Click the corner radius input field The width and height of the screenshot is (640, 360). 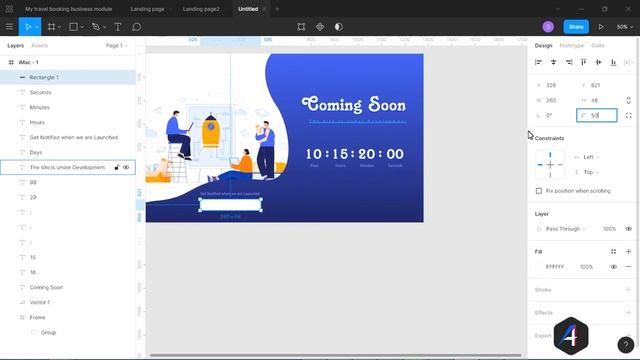click(x=597, y=116)
